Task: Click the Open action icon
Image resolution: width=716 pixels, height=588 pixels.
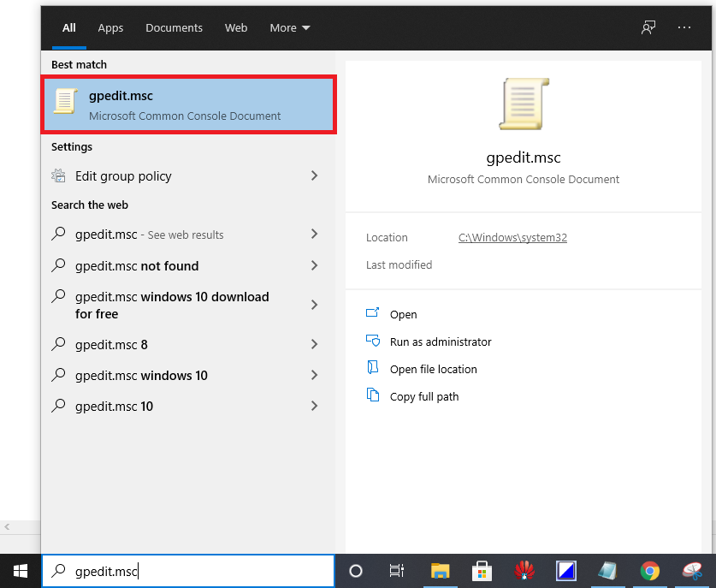Action: [373, 312]
